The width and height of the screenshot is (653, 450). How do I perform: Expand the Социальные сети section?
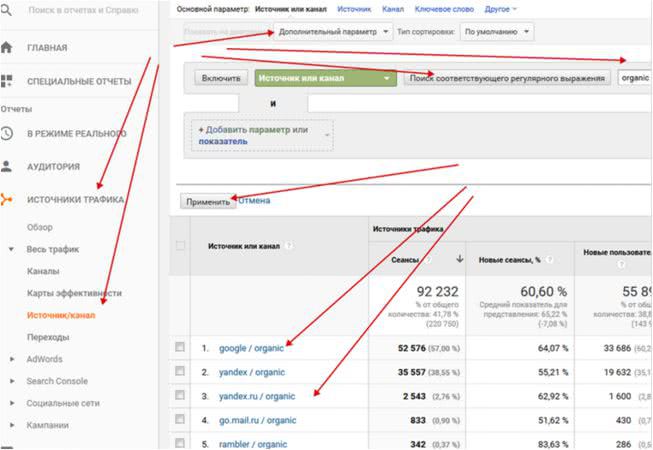[x=12, y=403]
